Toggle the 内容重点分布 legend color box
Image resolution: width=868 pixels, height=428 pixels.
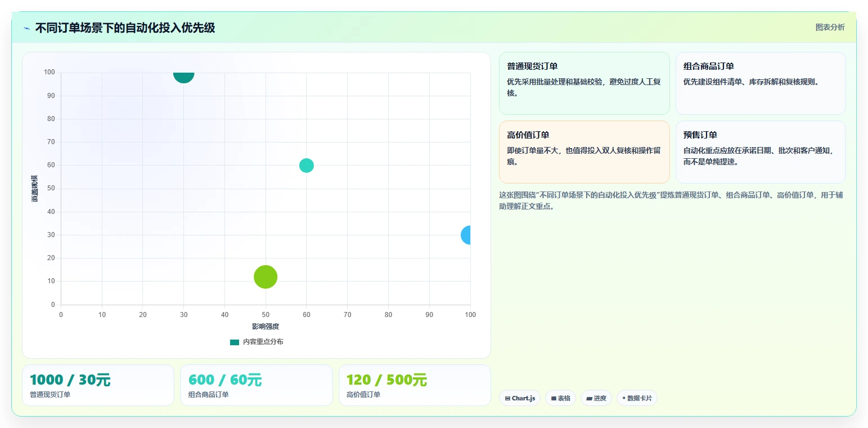[x=235, y=342]
